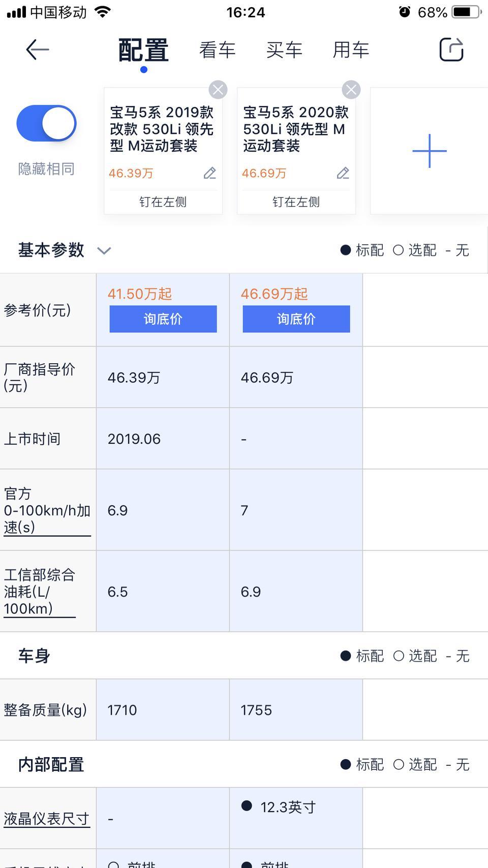Tap the share icon
488x868 pixels.
click(451, 50)
